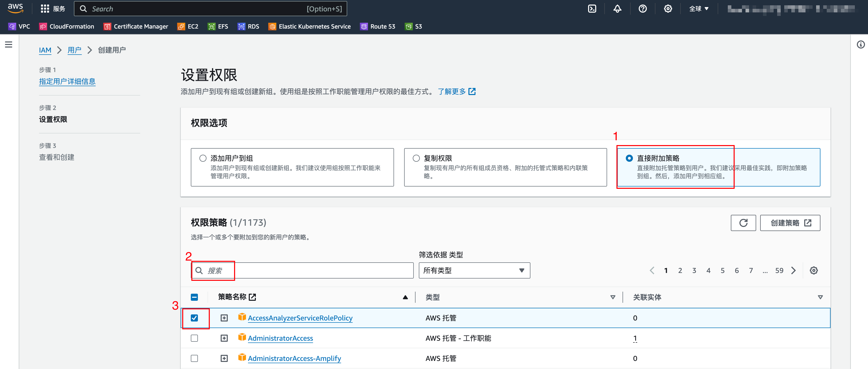The image size is (868, 369).
Task: Open the notifications bell
Action: point(617,9)
